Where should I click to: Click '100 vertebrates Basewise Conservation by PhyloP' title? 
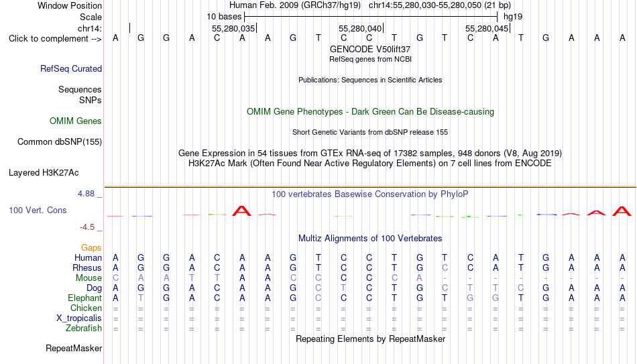(x=370, y=194)
